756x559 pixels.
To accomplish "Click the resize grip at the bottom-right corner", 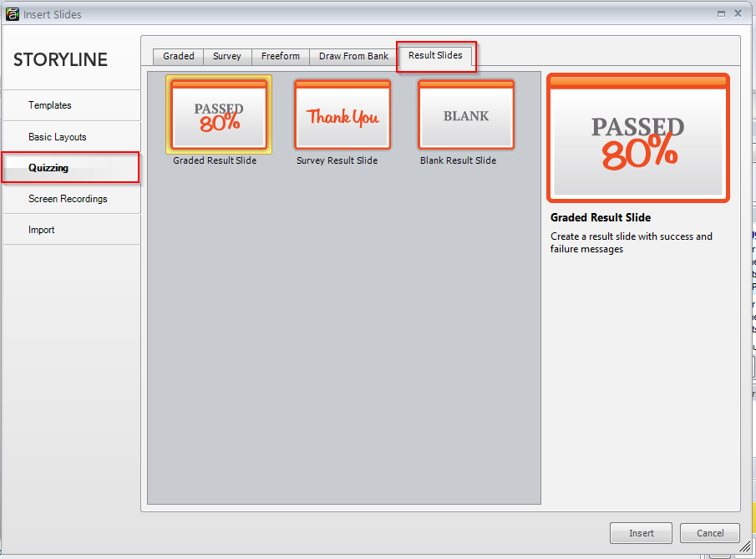I will pos(746,547).
